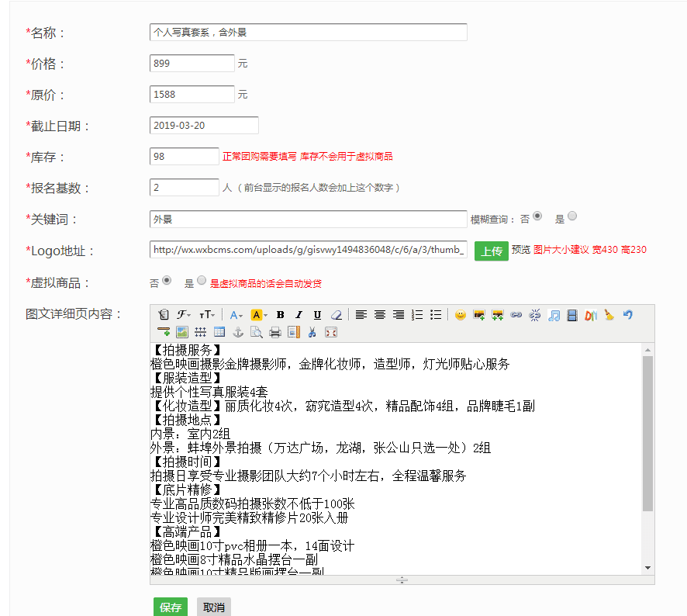The height and width of the screenshot is (616, 687).
Task: Open the text color picker
Action: [x=236, y=315]
